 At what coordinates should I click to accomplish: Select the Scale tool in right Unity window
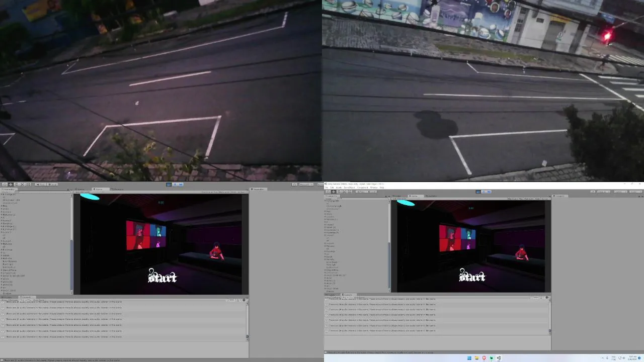point(344,192)
